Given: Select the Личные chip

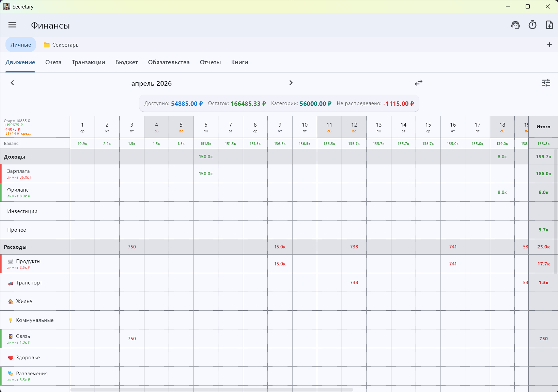Looking at the screenshot, I should pos(21,45).
